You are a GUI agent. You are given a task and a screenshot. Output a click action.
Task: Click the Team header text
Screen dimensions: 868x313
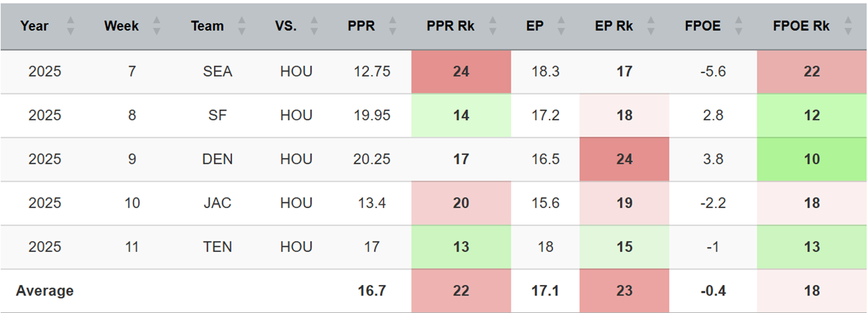[207, 26]
